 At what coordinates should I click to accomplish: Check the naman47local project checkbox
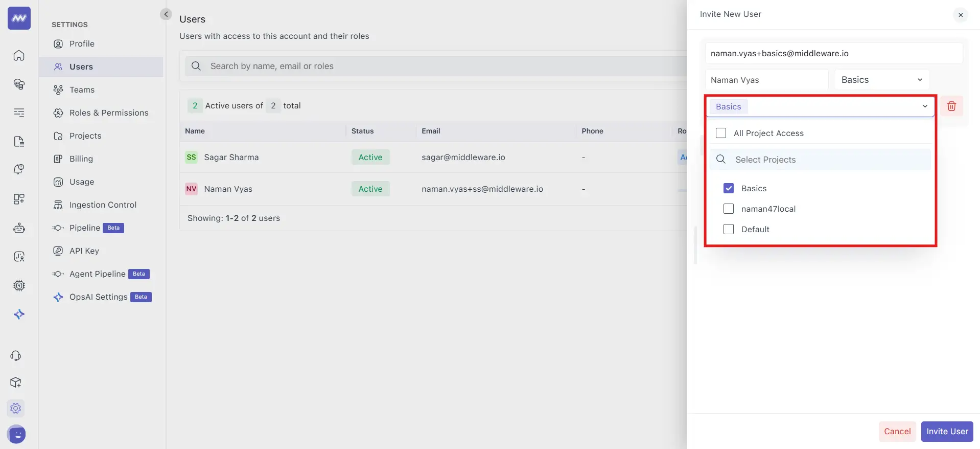click(x=729, y=209)
